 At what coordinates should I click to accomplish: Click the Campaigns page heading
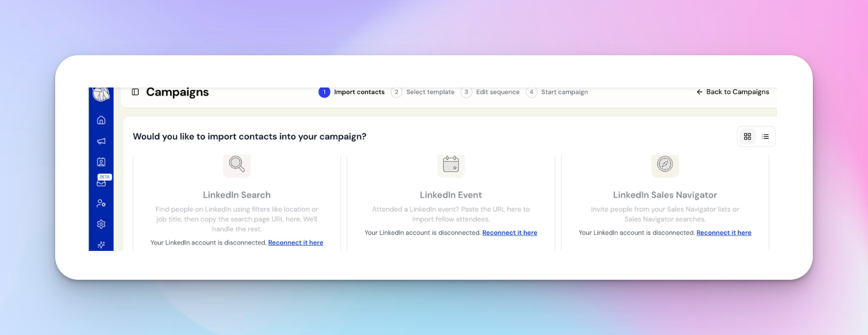[x=177, y=92]
